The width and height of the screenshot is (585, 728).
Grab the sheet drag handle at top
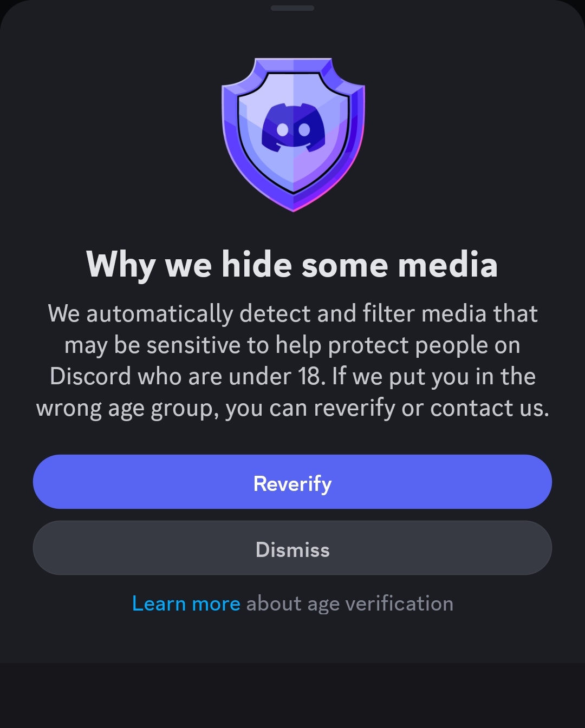point(292,8)
